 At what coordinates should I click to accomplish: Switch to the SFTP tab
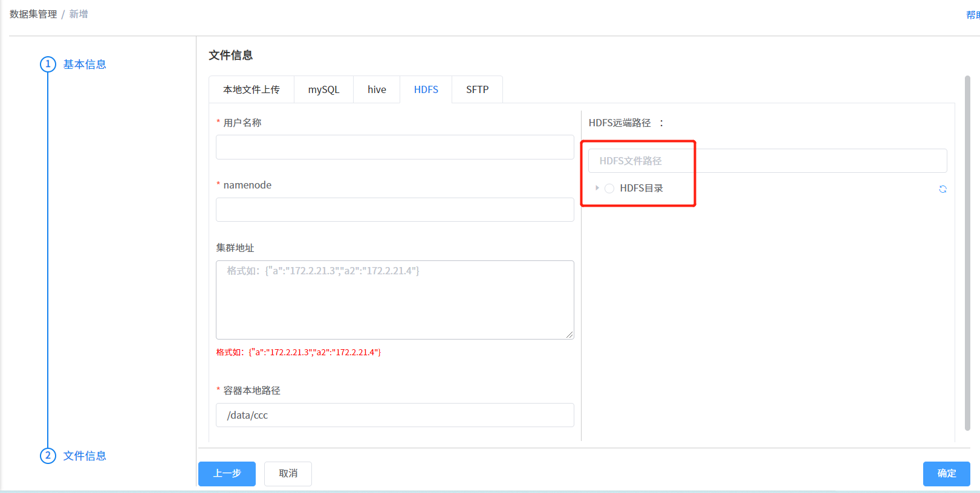point(477,89)
